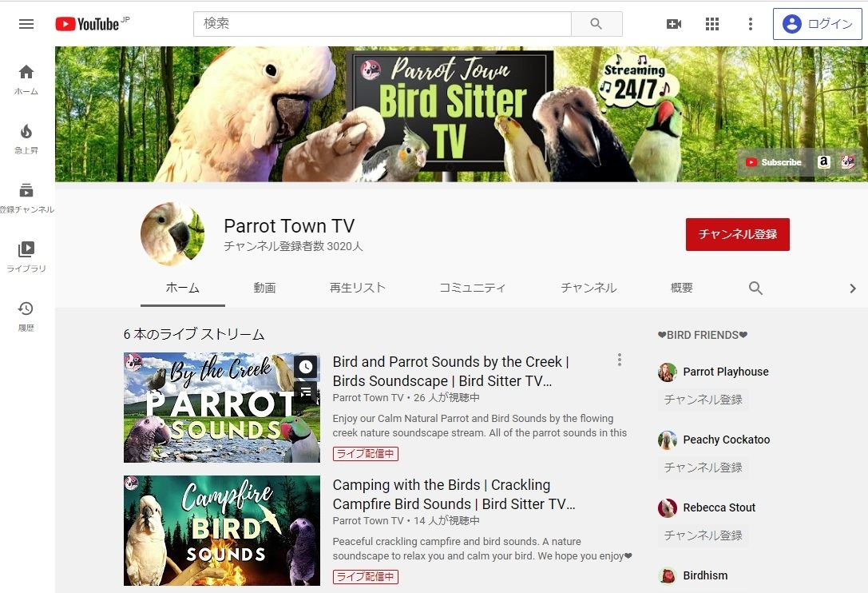868x593 pixels.
Task: Click Parrot Town TV under Camping video
Action: coord(368,520)
